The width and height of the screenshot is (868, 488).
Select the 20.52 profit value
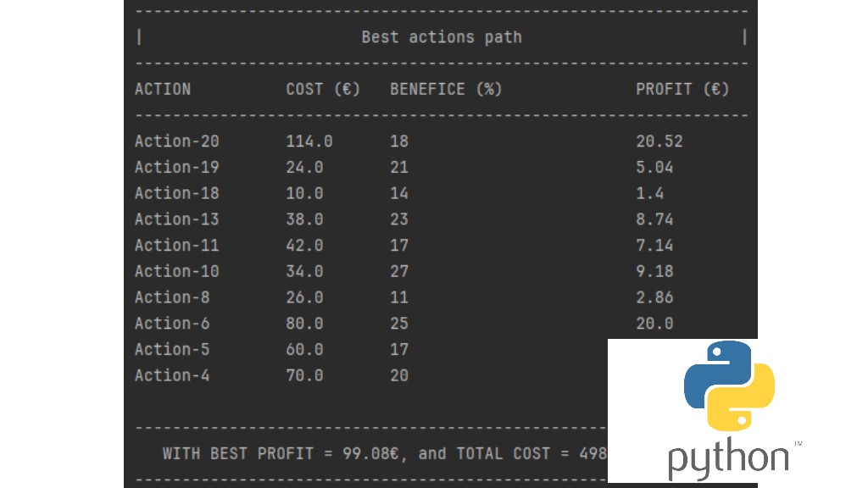click(659, 141)
